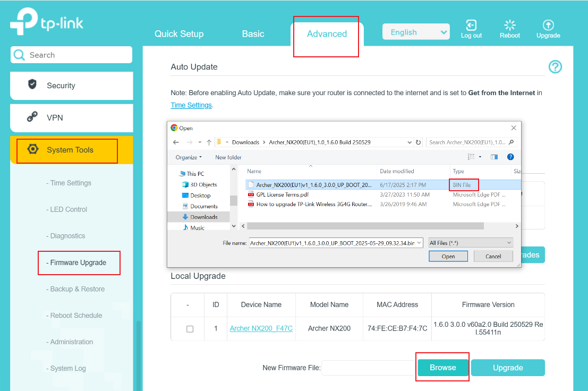588x391 pixels.
Task: Click the Reboot icon
Action: click(509, 25)
